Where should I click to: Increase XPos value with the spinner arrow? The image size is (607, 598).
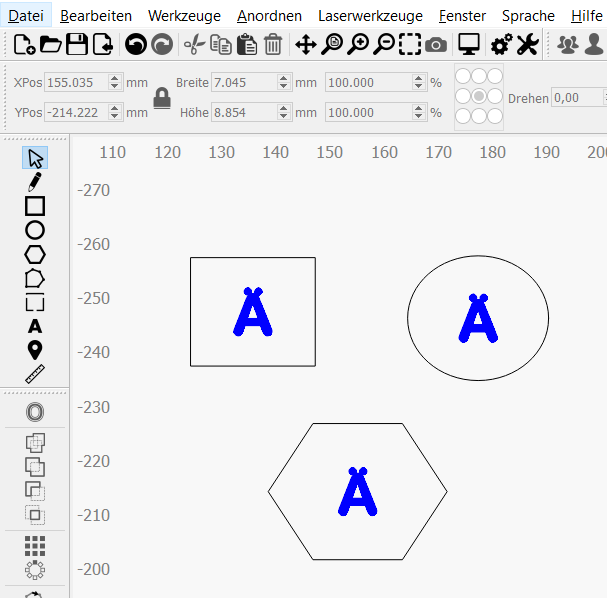(114, 78)
